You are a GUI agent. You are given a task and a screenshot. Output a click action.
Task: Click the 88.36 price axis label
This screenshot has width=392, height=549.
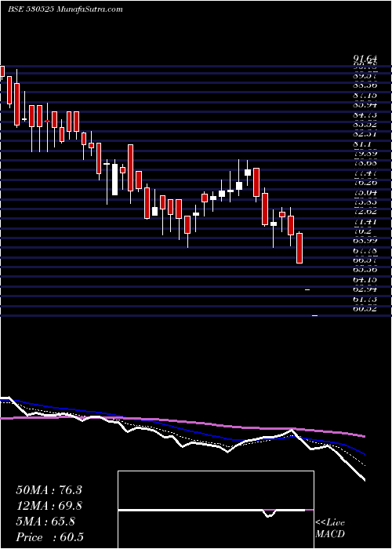tap(365, 85)
